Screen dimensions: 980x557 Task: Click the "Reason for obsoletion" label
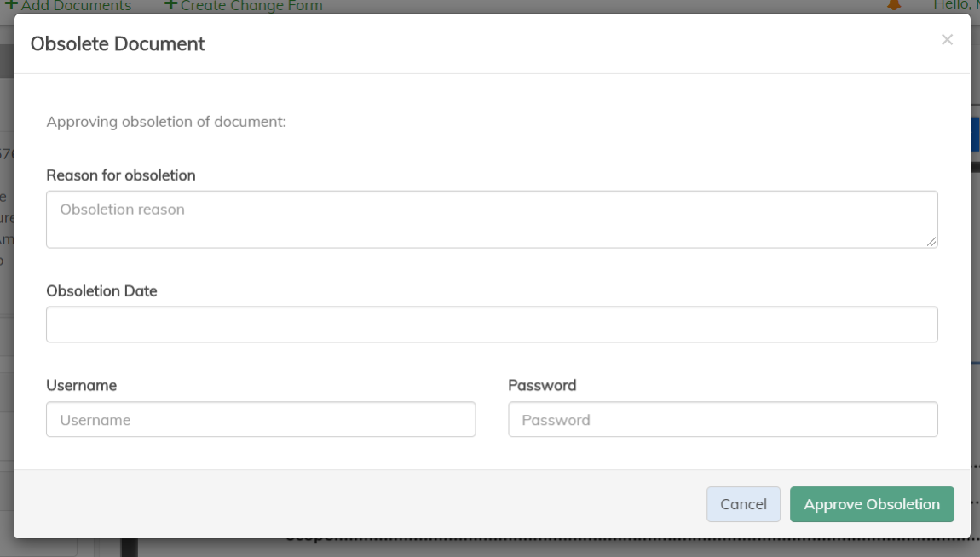121,175
